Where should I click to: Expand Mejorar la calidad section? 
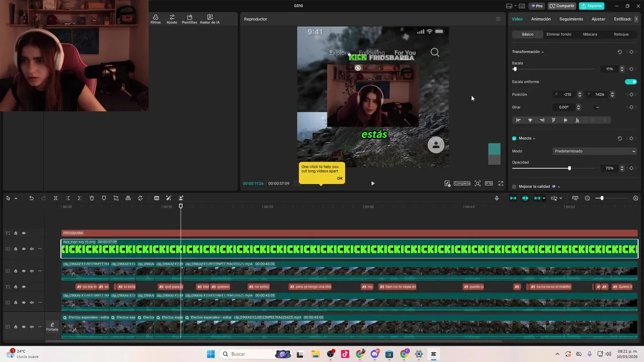[558, 187]
